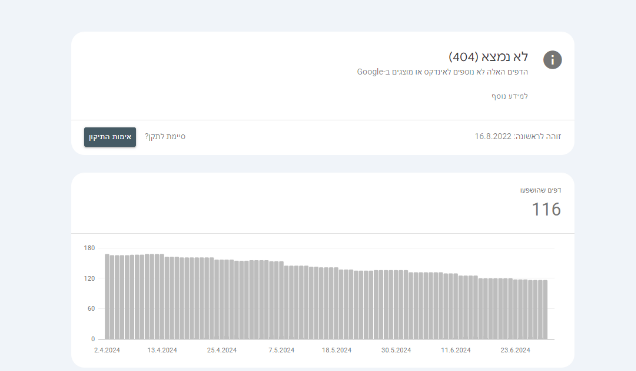The height and width of the screenshot is (371, 636).
Task: Click the 120 value on chart y-axis
Action: [89, 279]
